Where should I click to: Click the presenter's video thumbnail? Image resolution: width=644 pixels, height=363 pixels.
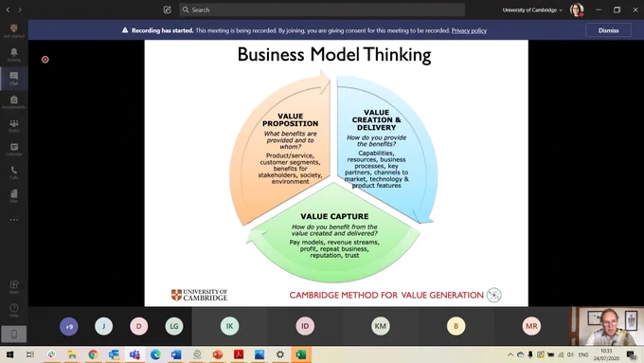(607, 326)
